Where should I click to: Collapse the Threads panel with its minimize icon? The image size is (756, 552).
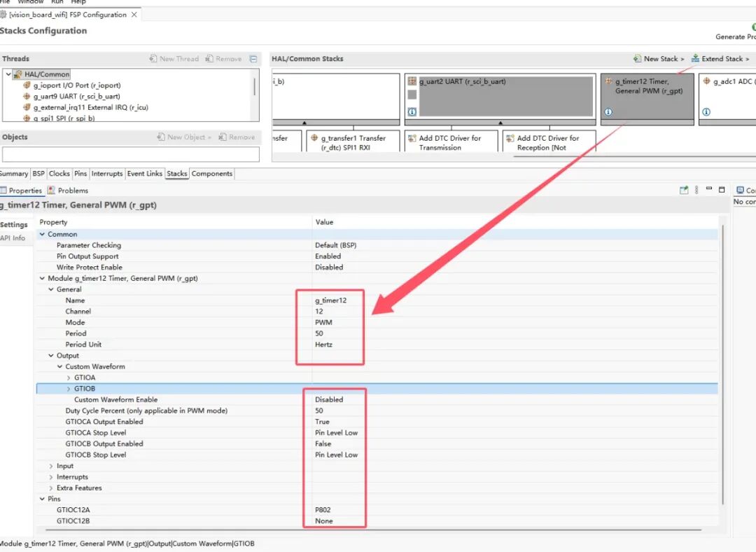pos(253,59)
